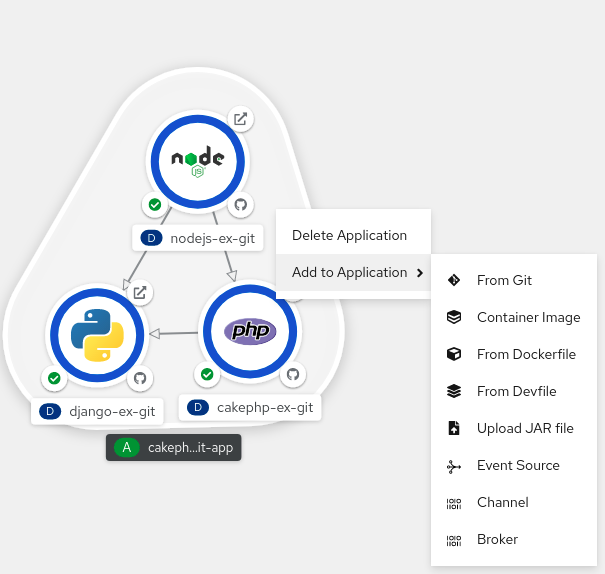Image resolution: width=605 pixels, height=574 pixels.
Task: Click the Node.js application node icon
Action: (197, 161)
